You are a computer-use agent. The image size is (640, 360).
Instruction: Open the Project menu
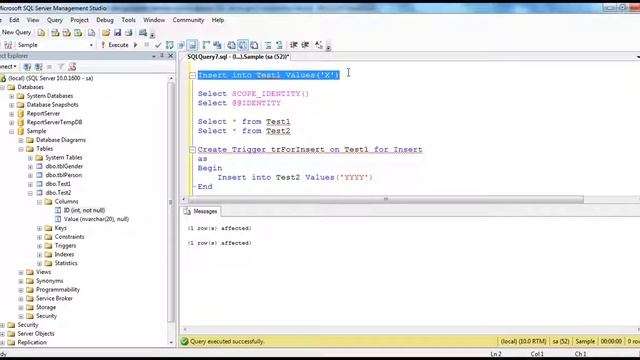pos(79,20)
